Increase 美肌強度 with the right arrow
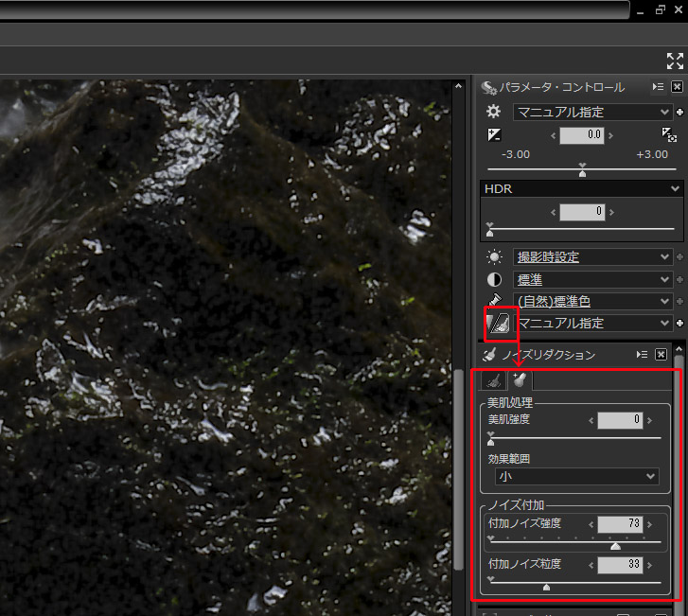 pos(649,421)
